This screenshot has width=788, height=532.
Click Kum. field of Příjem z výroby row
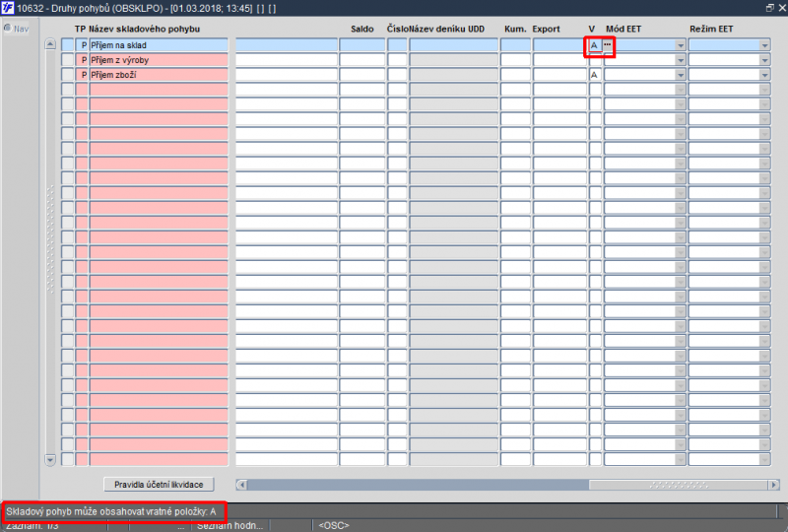click(x=515, y=60)
